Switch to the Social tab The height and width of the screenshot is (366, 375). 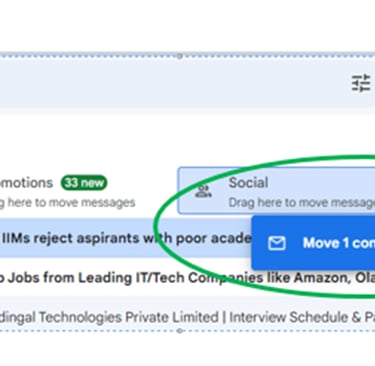[x=277, y=191]
